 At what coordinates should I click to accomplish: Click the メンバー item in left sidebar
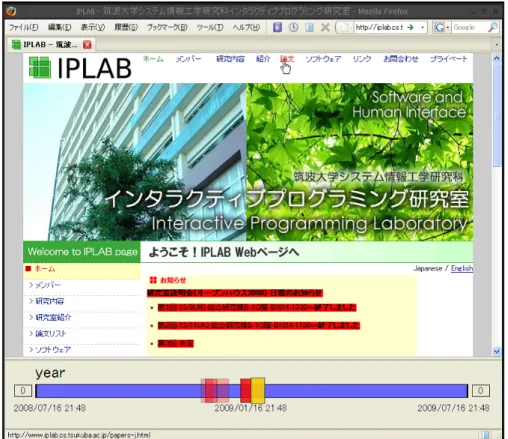pos(48,285)
